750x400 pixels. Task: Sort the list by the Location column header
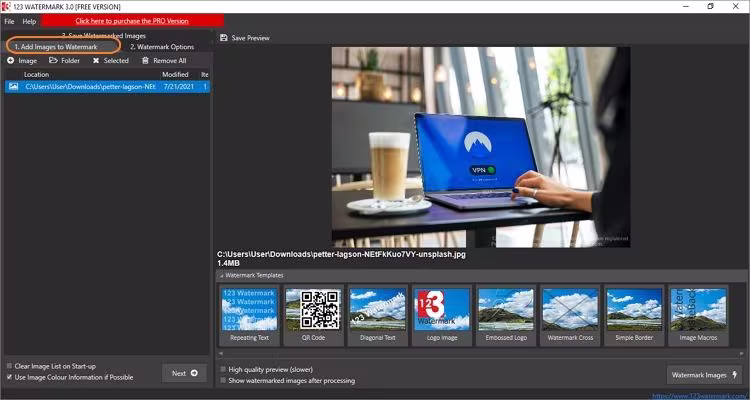click(x=36, y=75)
